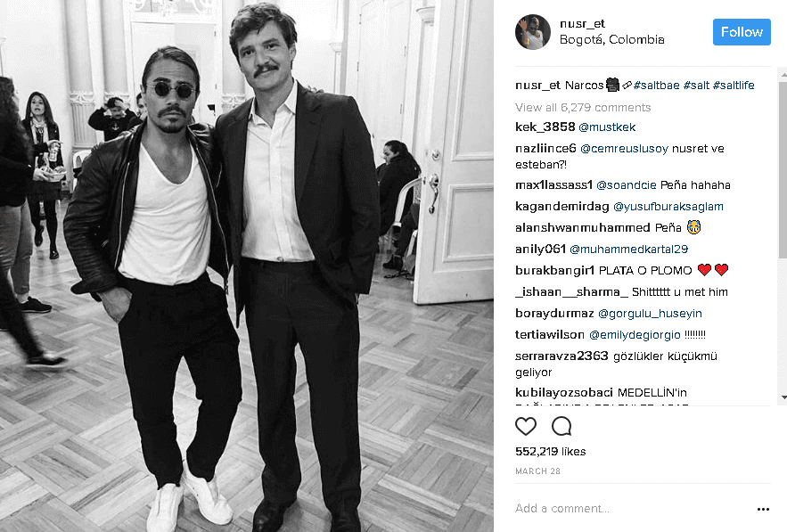Show who liked via 552,219 likes

pos(550,452)
